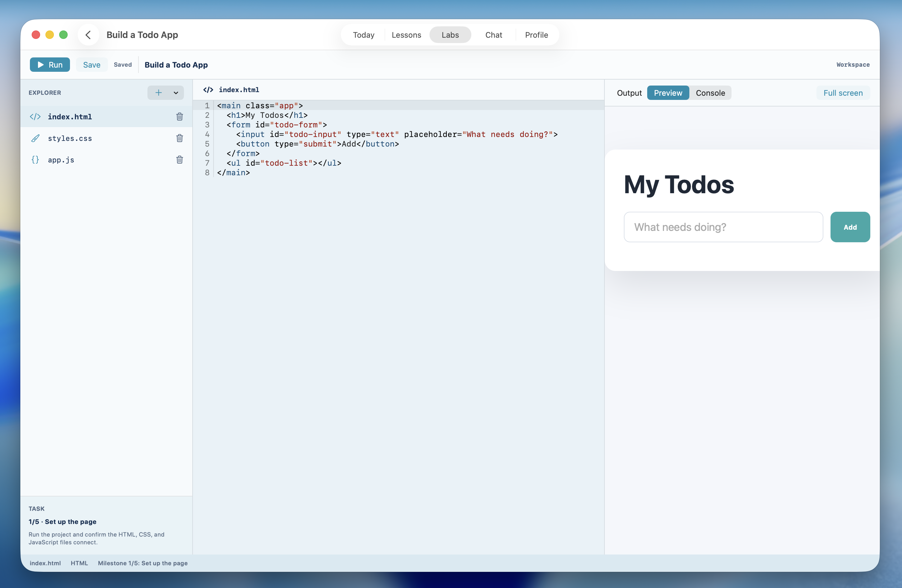
Task: Click the Output label
Action: tap(629, 93)
